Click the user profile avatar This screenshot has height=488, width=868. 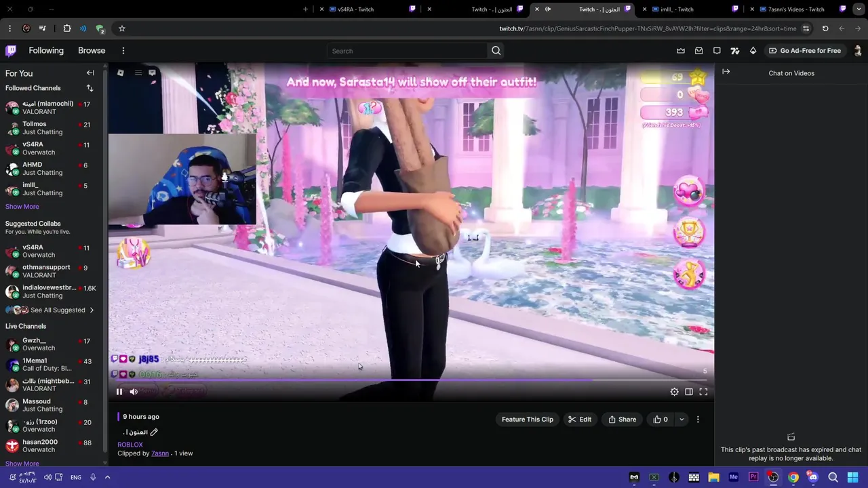click(857, 51)
